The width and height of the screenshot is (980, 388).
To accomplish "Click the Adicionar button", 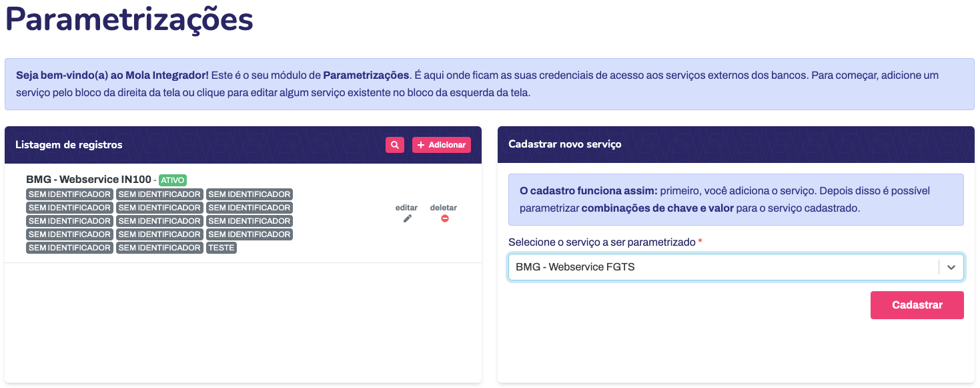I will [442, 145].
